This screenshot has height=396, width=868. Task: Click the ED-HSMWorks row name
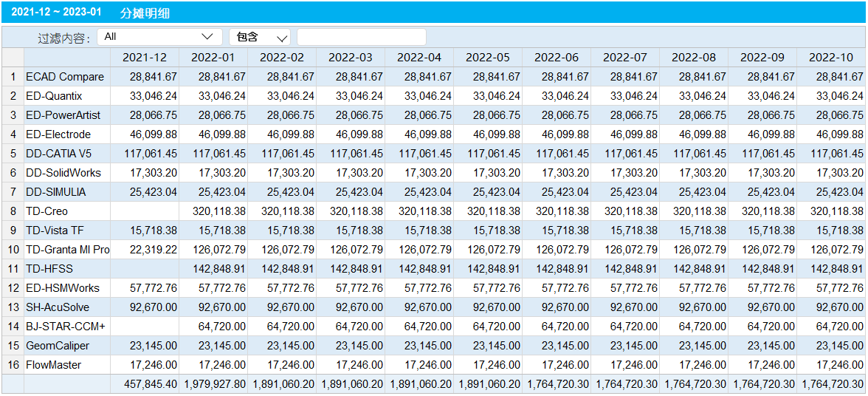tap(63, 288)
